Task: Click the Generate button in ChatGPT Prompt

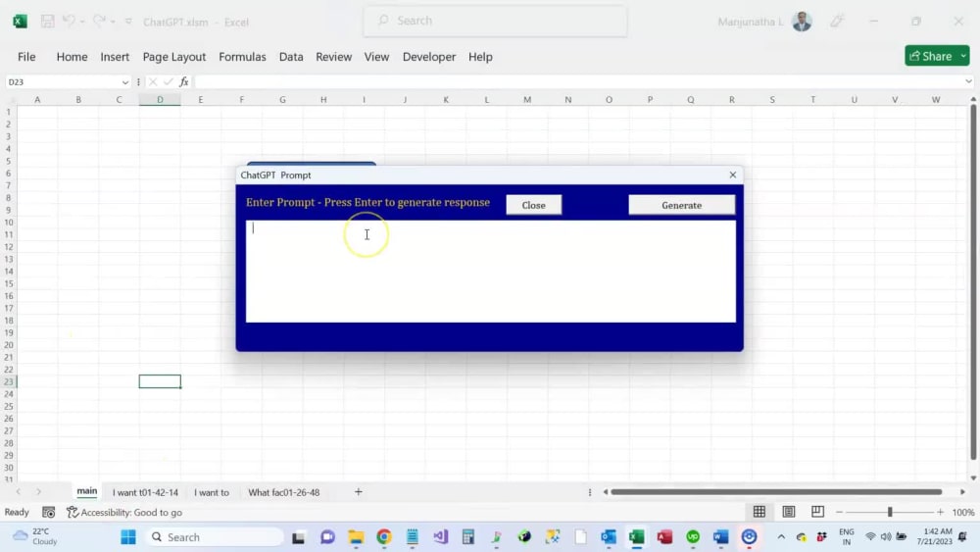Action: (681, 205)
